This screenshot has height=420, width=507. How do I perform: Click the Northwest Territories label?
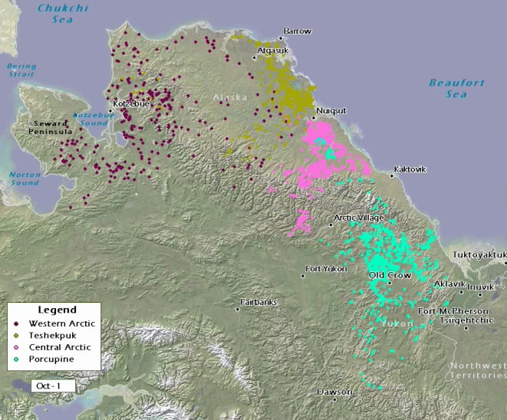point(478,371)
